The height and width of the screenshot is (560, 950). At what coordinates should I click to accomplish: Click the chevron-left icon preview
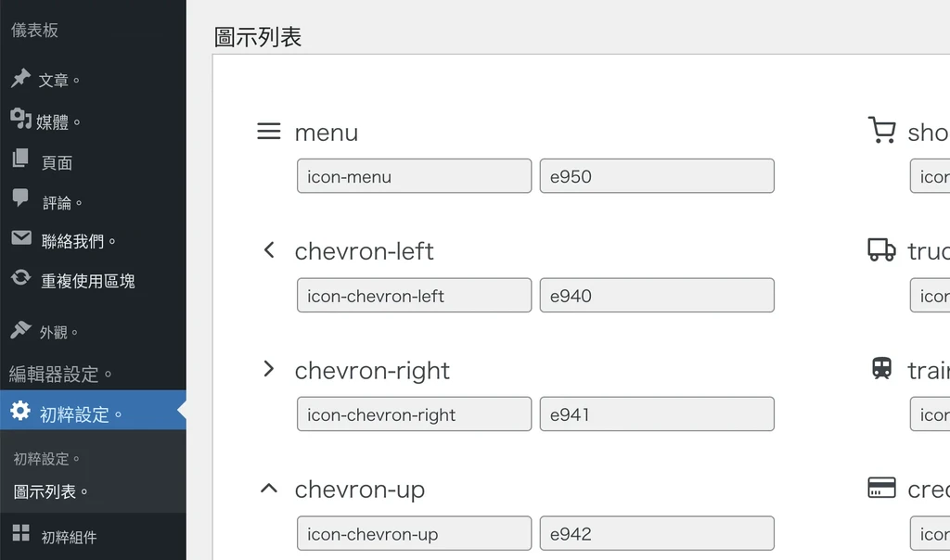coord(269,250)
